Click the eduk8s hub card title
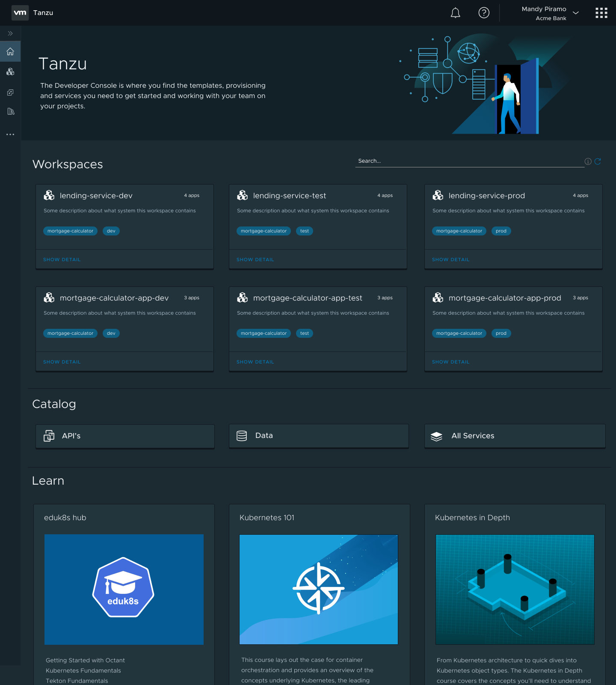 click(65, 518)
